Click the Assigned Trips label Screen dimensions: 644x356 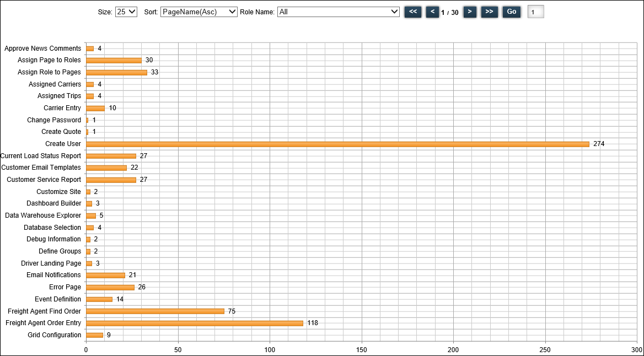pyautogui.click(x=60, y=96)
